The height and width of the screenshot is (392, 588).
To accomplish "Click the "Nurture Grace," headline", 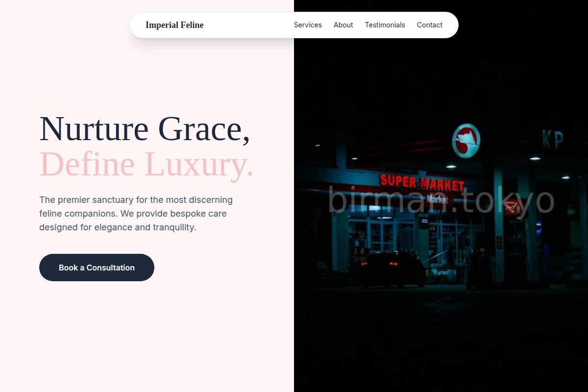I will (x=145, y=128).
